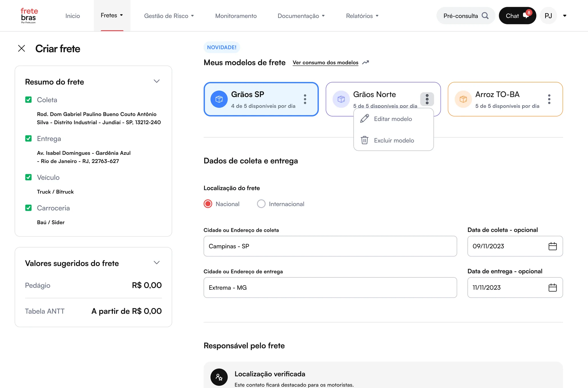
Task: Toggle the Veículo checkbox
Action: tap(28, 177)
